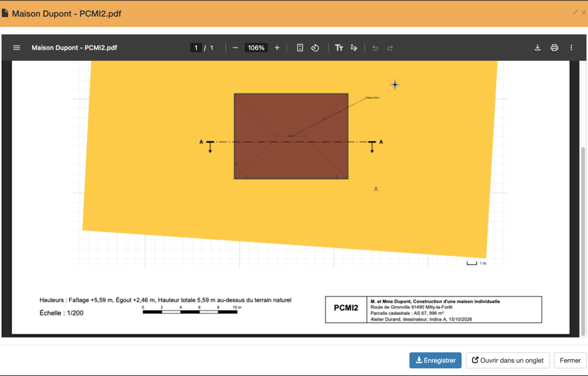Zoom in with the plus icon
Image resolution: width=588 pixels, height=376 pixels.
point(277,48)
